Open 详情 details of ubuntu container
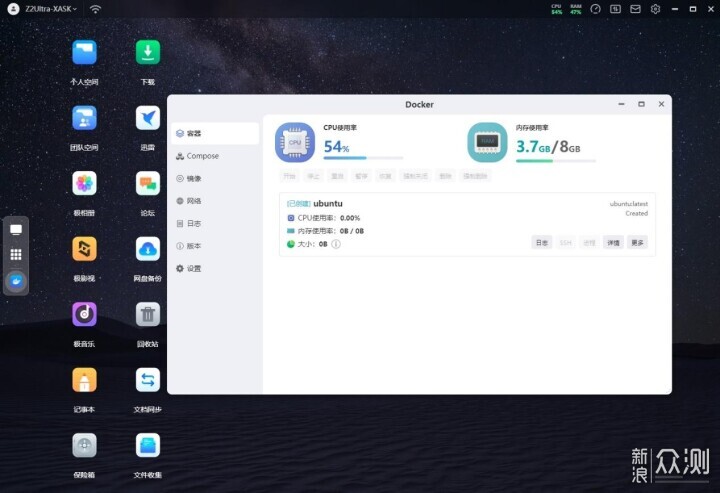 [613, 243]
